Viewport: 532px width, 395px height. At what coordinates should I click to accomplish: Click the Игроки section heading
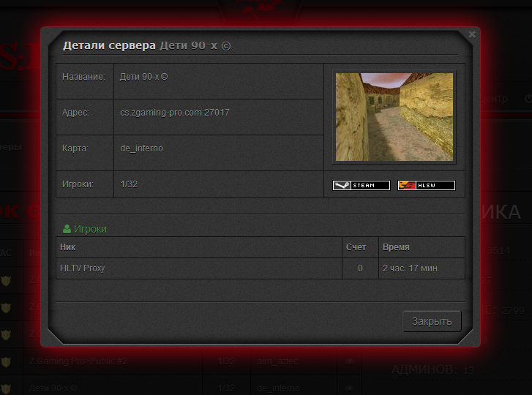(90, 229)
